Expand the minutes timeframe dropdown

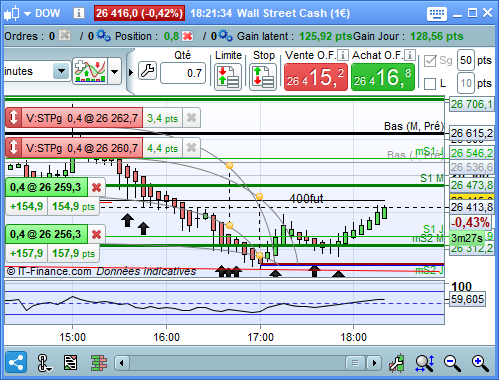pos(61,71)
